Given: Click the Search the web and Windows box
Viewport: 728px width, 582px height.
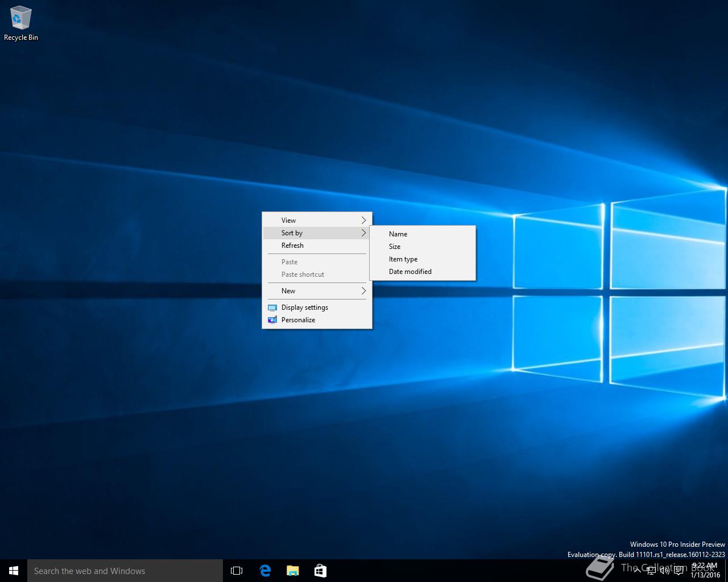Looking at the screenshot, I should 125,571.
